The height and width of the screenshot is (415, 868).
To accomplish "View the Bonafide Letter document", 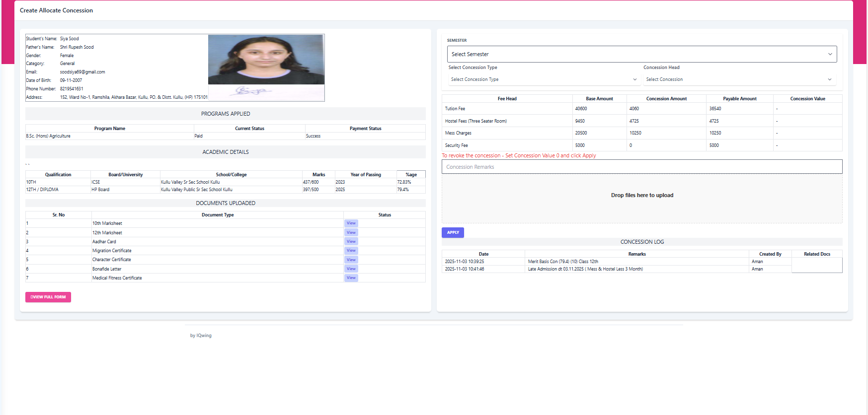I will [351, 269].
